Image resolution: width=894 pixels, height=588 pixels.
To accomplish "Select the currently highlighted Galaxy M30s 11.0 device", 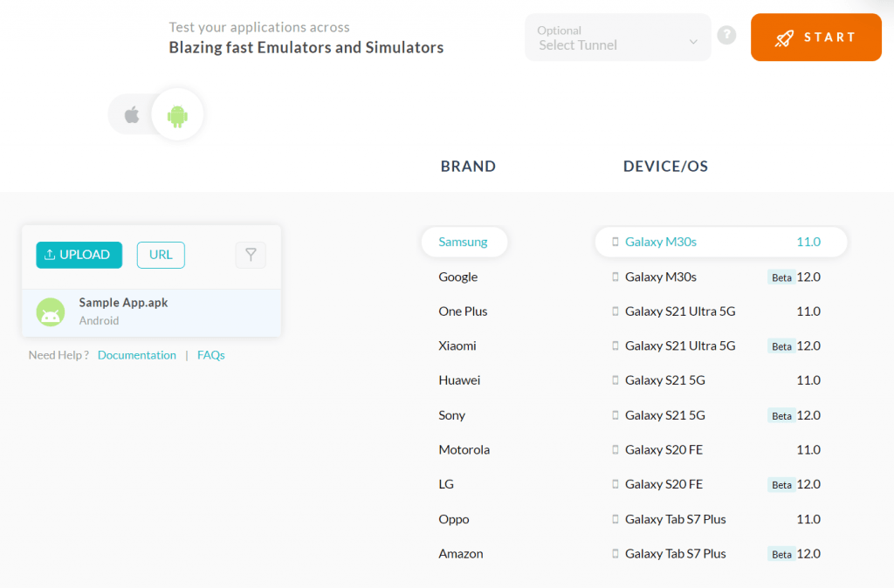I will tap(720, 242).
